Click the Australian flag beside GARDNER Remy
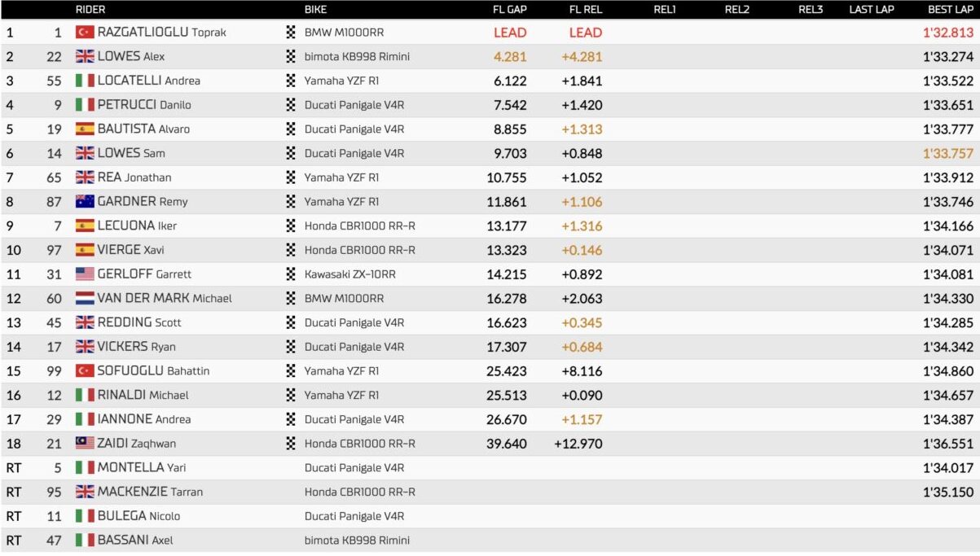This screenshot has height=556, width=980. click(x=85, y=202)
